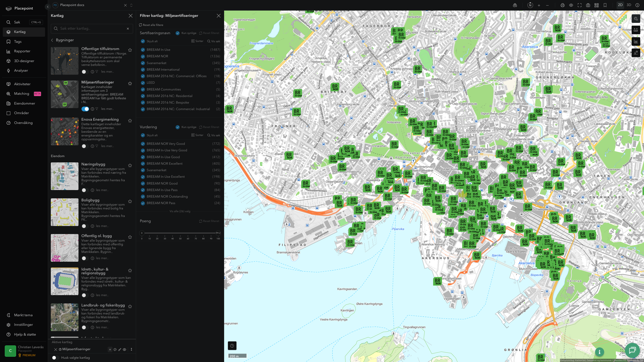This screenshot has width=644, height=362.
Task: Click the map help question mark button
Action: (232, 346)
